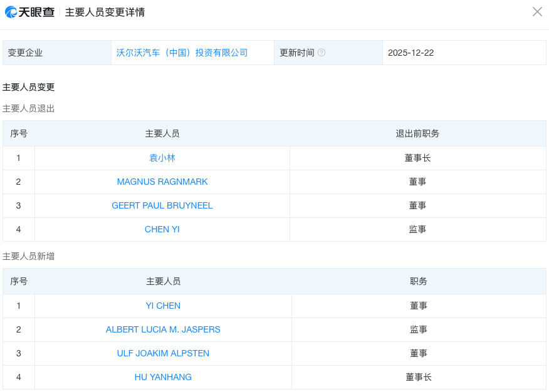Open CHEN YI supervisor profile link
This screenshot has width=549, height=392.
(162, 229)
